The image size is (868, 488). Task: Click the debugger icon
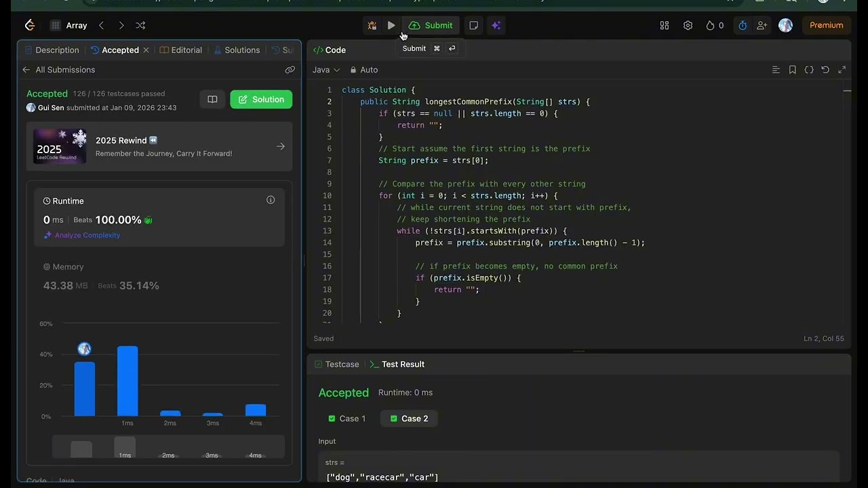372,25
